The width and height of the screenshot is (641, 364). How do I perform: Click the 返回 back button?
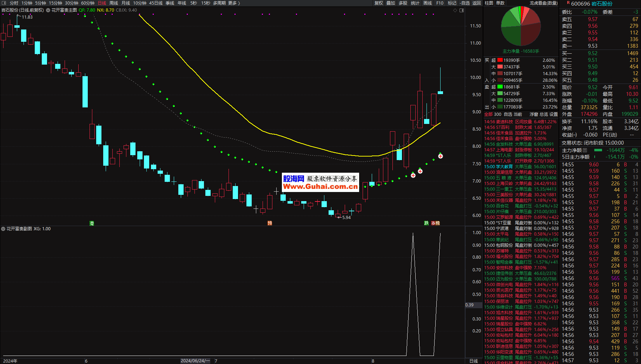pos(476,3)
